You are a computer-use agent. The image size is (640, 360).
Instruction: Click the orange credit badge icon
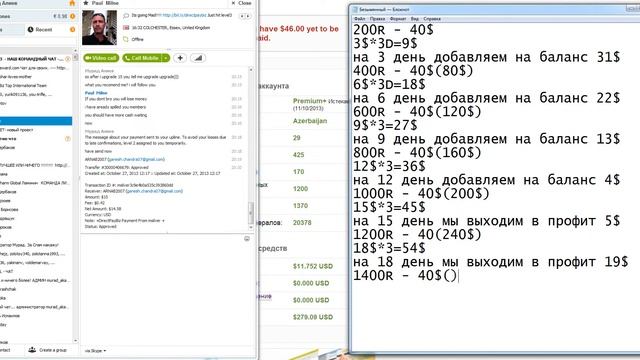tap(73, 16)
